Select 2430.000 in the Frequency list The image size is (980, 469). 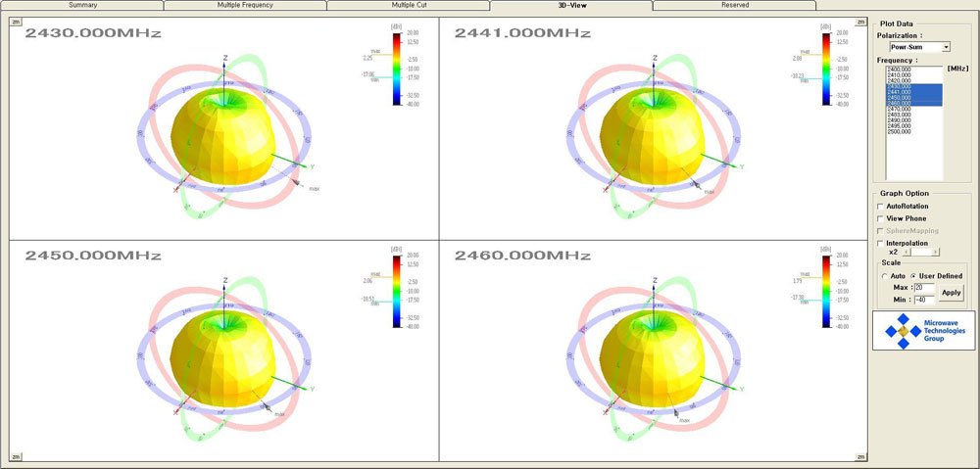click(915, 86)
